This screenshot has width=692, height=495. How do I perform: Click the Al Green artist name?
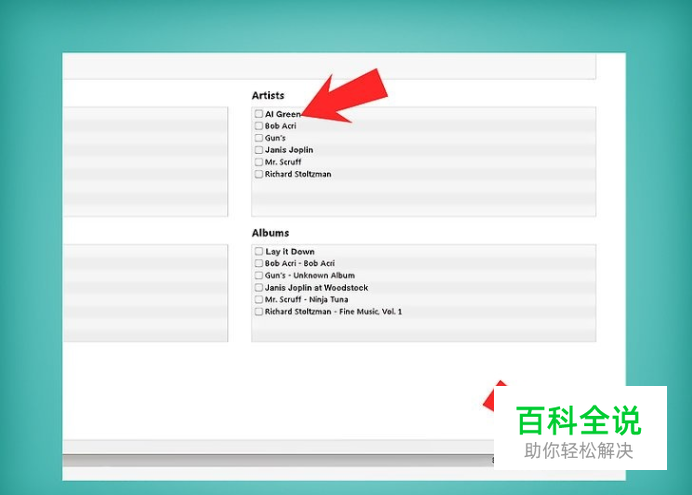click(x=283, y=114)
